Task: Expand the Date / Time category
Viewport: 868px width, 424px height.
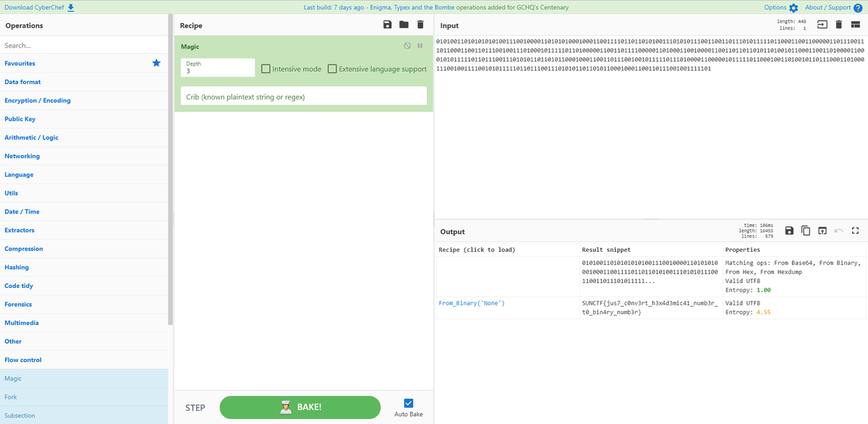Action: (x=84, y=211)
